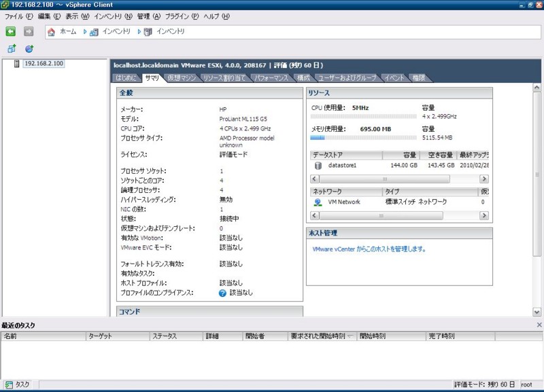Image resolution: width=544 pixels, height=392 pixels.
Task: Open the パフォーマンス tab
Action: tap(271, 78)
